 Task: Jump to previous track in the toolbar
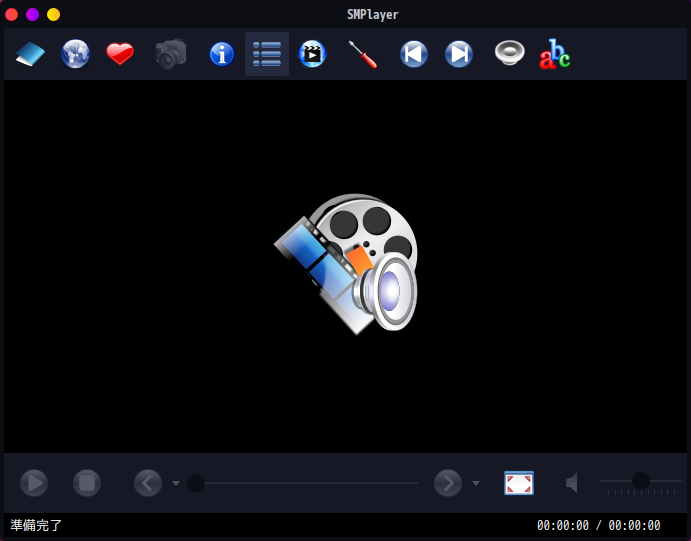(414, 54)
